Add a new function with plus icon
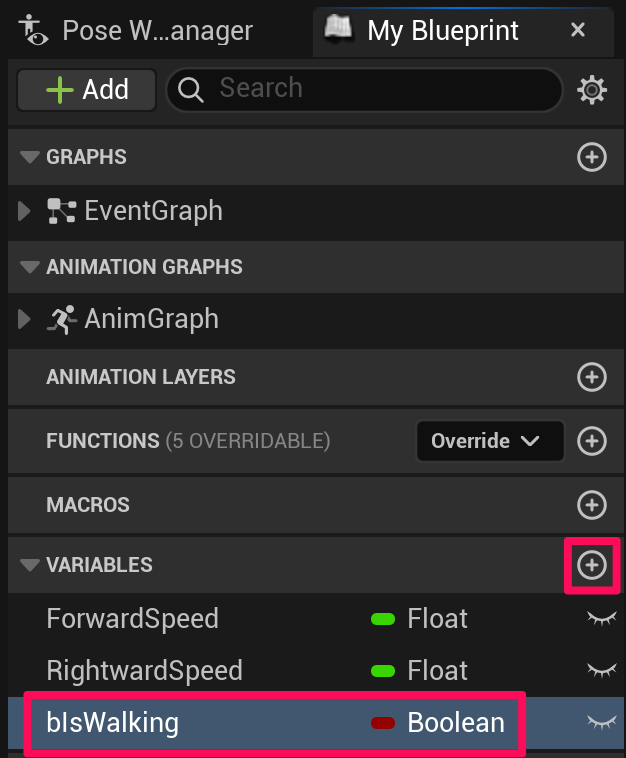626x758 pixels. pos(592,441)
